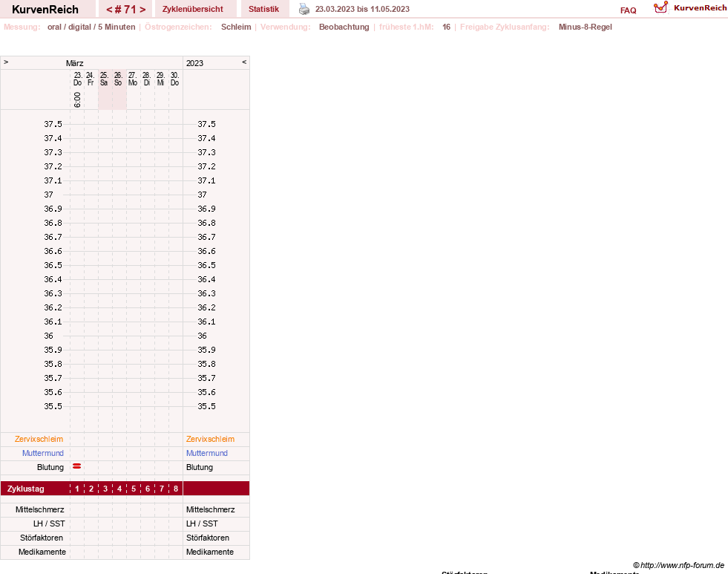Click the März month header
Screen dimensions: 728x574
74,63
